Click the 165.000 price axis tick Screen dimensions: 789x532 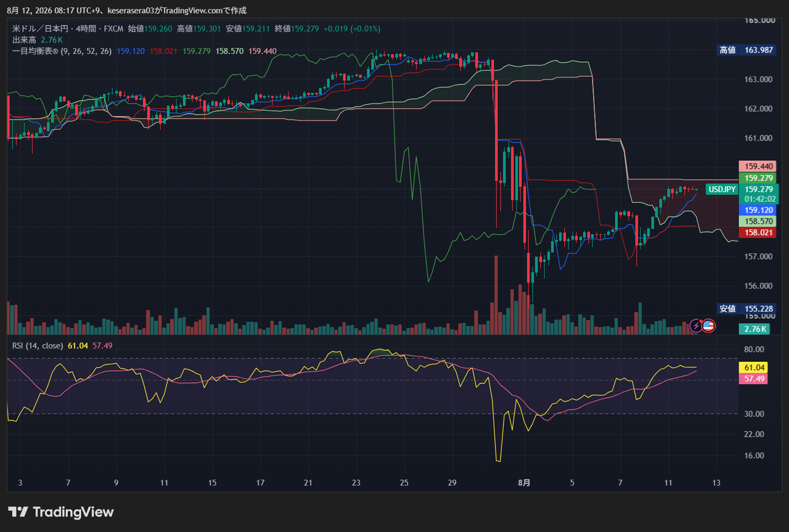coord(759,20)
